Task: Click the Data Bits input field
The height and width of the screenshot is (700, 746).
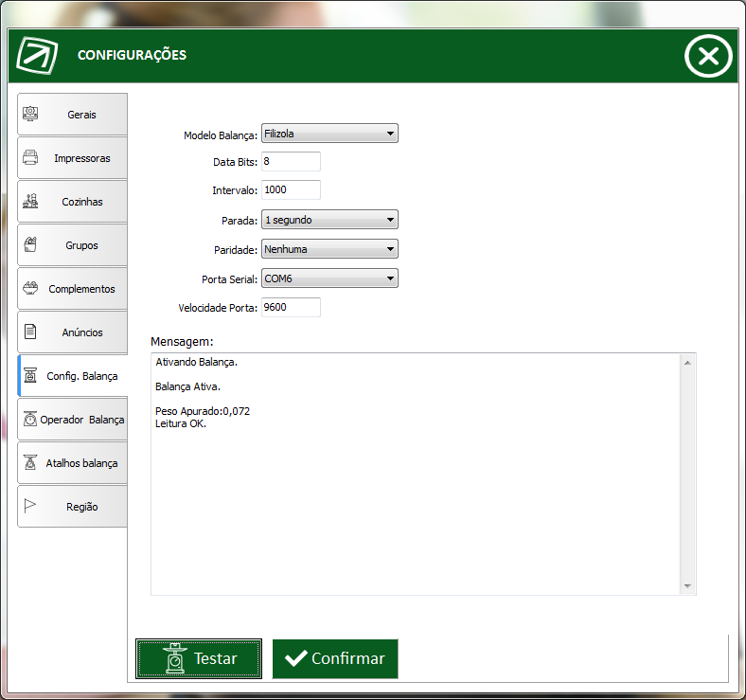Action: (292, 161)
